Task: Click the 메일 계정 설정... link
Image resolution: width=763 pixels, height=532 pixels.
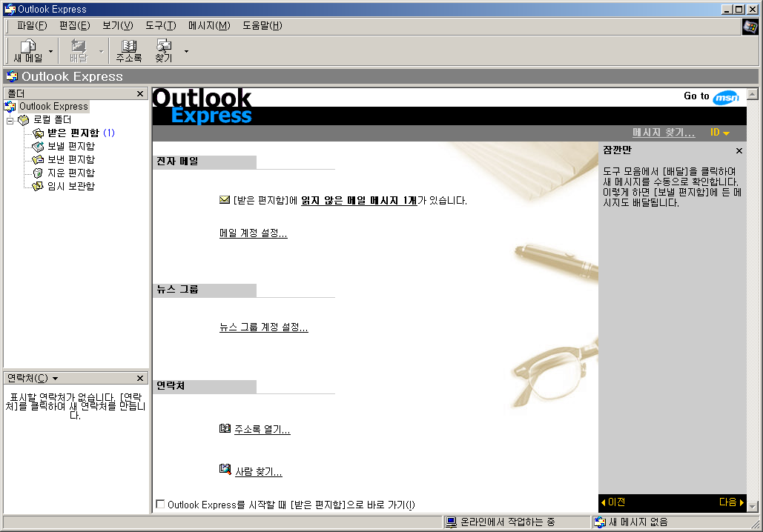Action: tap(254, 233)
